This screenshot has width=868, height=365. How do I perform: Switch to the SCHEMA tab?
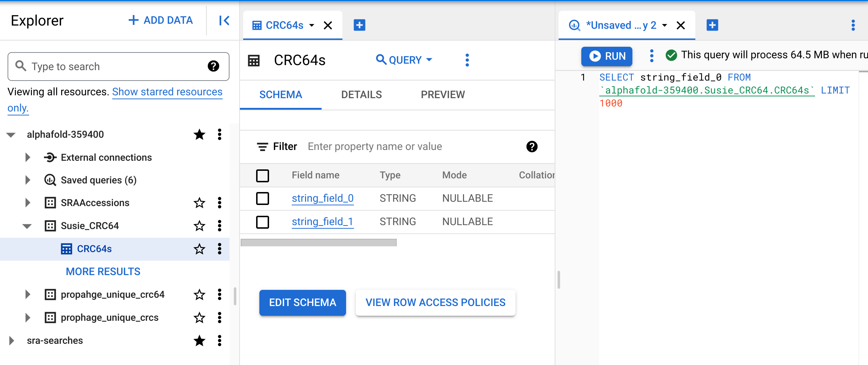click(x=281, y=95)
